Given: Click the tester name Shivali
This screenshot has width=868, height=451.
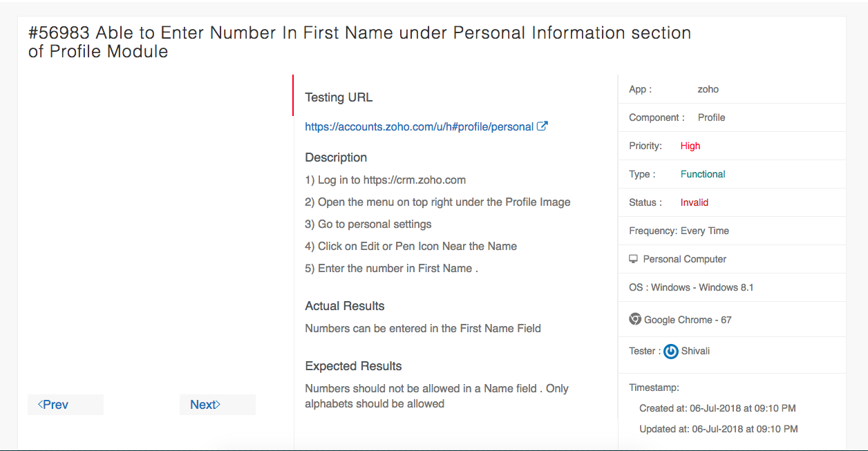Looking at the screenshot, I should tap(695, 351).
